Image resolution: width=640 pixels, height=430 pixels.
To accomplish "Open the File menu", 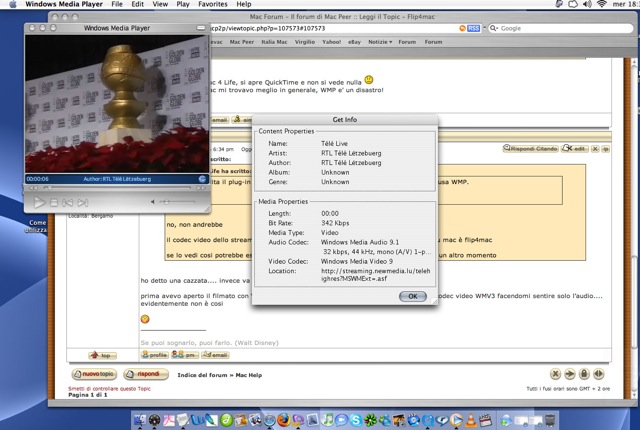I will 117,4.
